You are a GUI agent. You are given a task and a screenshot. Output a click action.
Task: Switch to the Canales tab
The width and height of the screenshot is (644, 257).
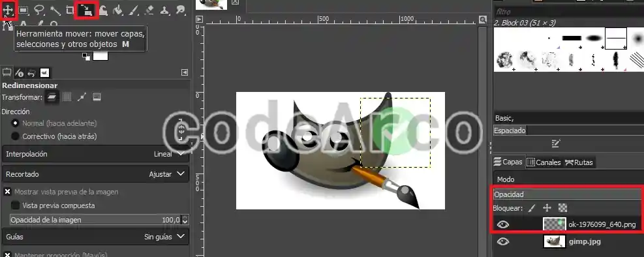pos(544,162)
